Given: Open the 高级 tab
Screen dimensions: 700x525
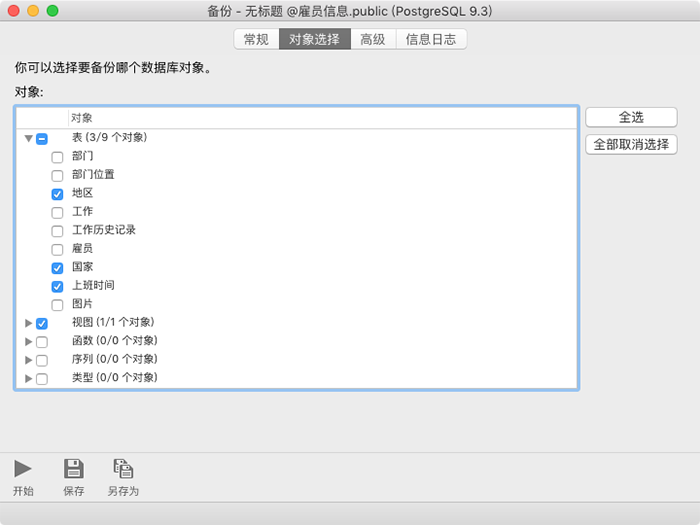Looking at the screenshot, I should point(373,39).
